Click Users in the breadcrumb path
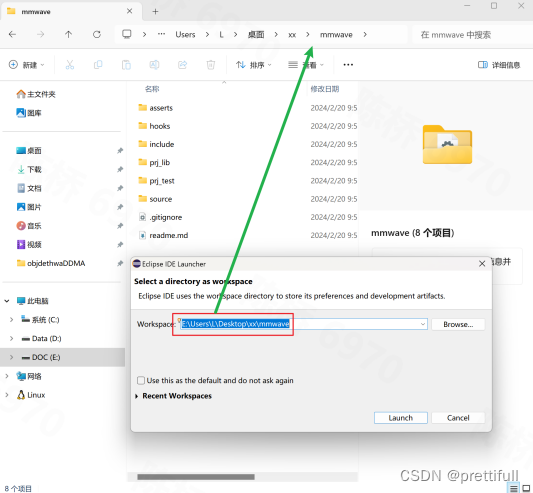Image resolution: width=533 pixels, height=493 pixels. point(185,35)
